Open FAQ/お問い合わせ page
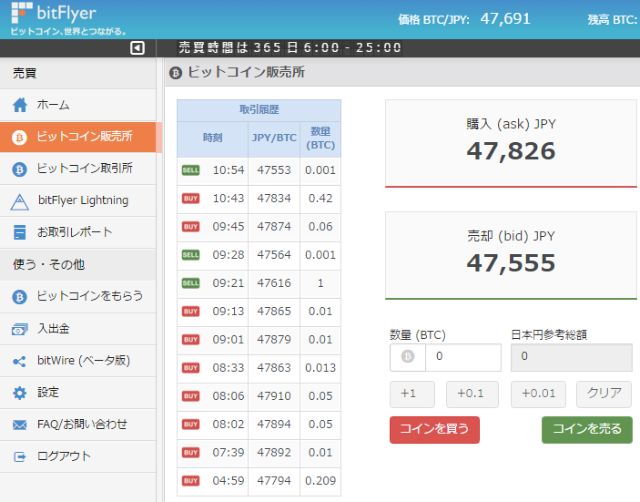The width and height of the screenshot is (640, 502). pyautogui.click(x=82, y=424)
